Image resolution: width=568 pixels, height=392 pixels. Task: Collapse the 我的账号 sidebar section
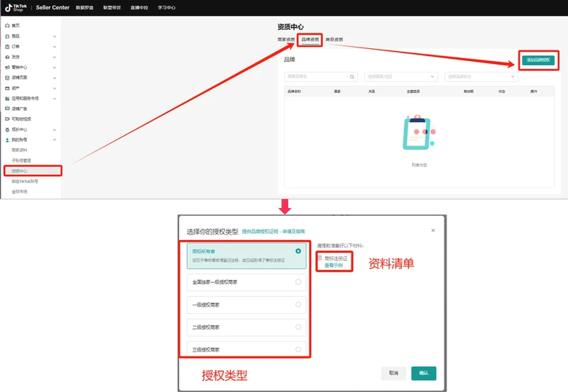point(55,141)
